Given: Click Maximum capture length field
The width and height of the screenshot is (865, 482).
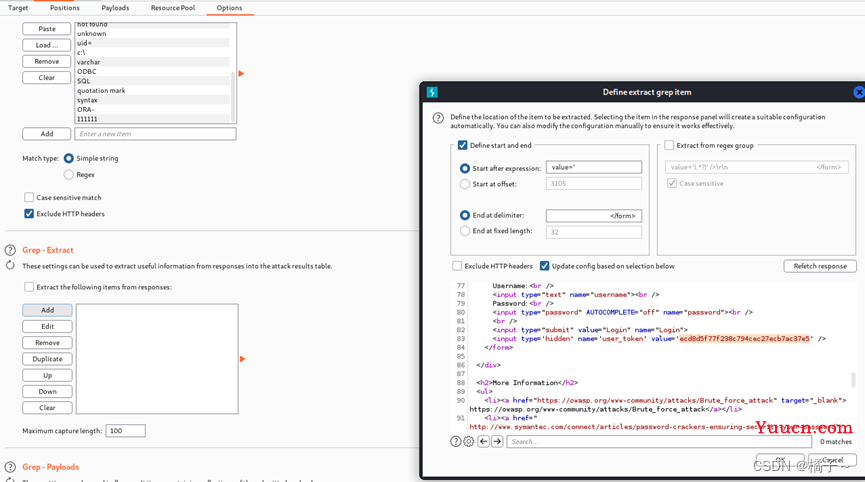Looking at the screenshot, I should click(x=126, y=431).
